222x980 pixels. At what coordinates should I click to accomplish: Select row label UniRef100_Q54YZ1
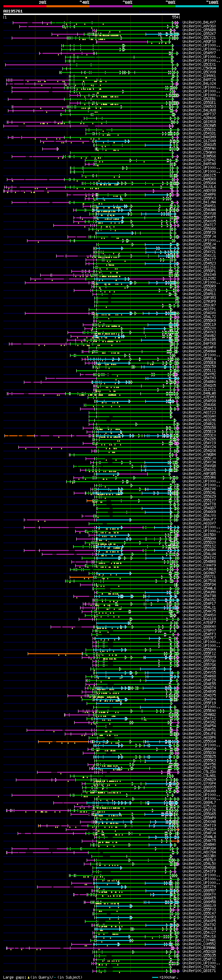point(199,252)
